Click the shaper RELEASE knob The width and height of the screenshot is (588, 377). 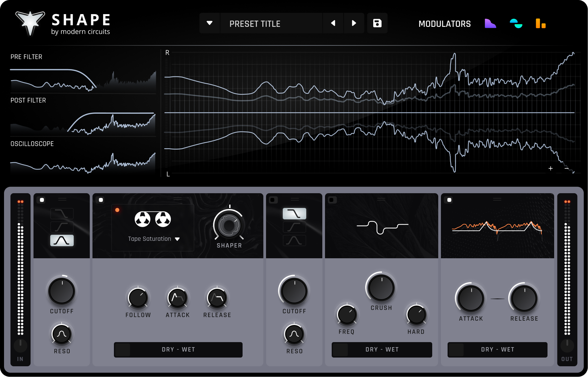pos(217,298)
